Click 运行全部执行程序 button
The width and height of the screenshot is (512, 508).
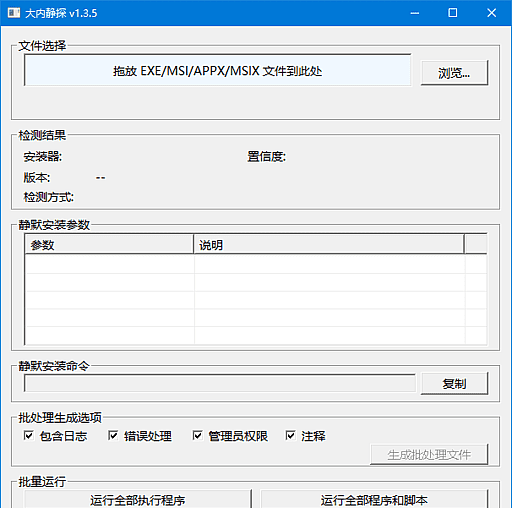[x=138, y=499]
